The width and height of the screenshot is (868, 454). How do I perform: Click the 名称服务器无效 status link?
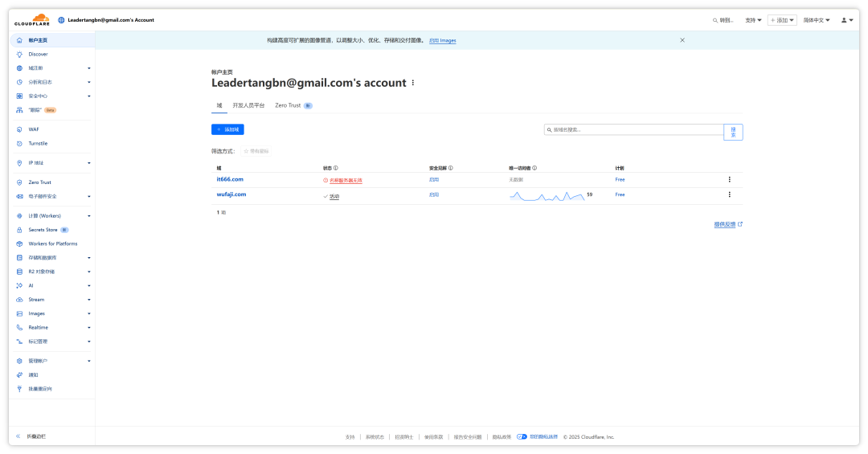(346, 181)
